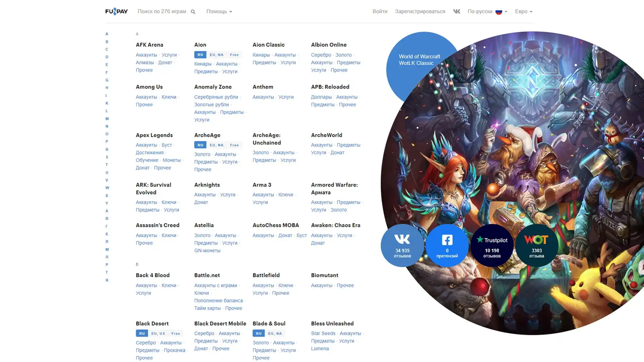Open Battle.net game title

[207, 275]
